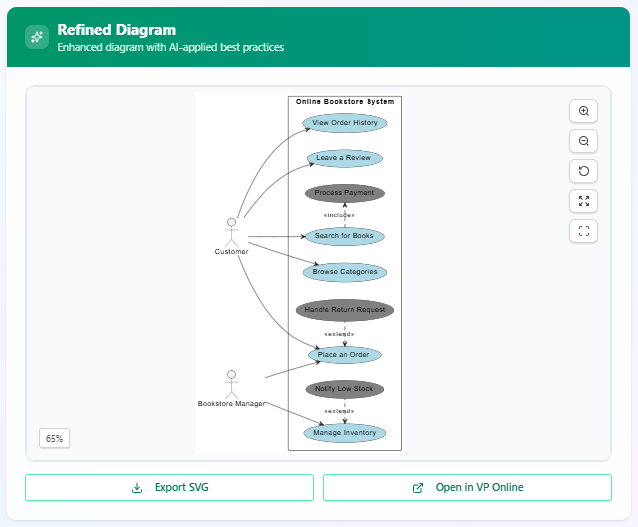Click the Browse Categories use case
The height and width of the screenshot is (527, 638).
pos(345,272)
